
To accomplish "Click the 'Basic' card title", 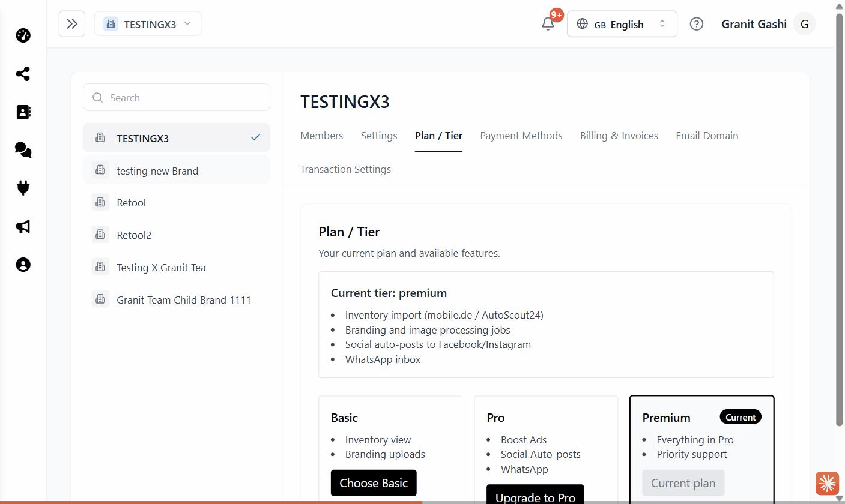I will point(344,418).
